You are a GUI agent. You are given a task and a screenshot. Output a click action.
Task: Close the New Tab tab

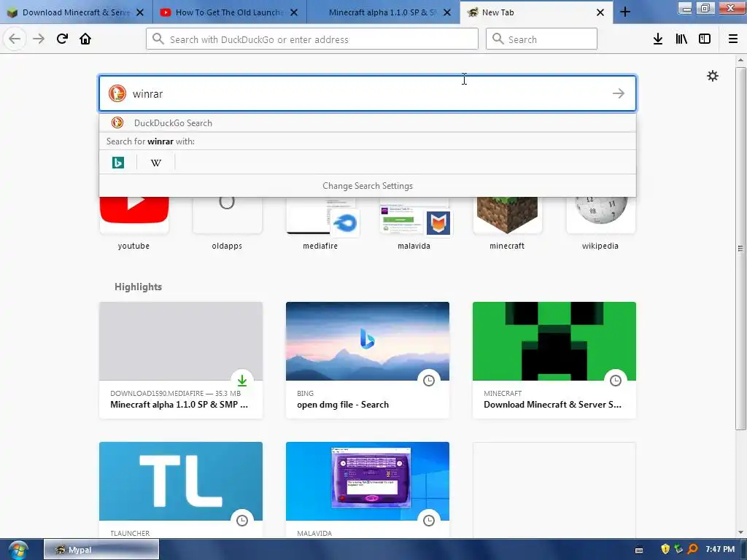click(x=600, y=12)
